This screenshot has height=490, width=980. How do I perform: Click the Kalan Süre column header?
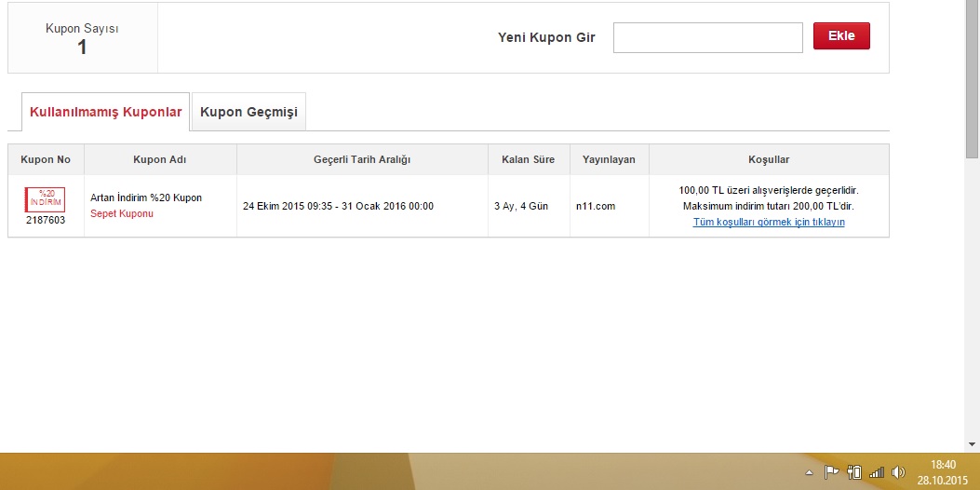coord(528,159)
